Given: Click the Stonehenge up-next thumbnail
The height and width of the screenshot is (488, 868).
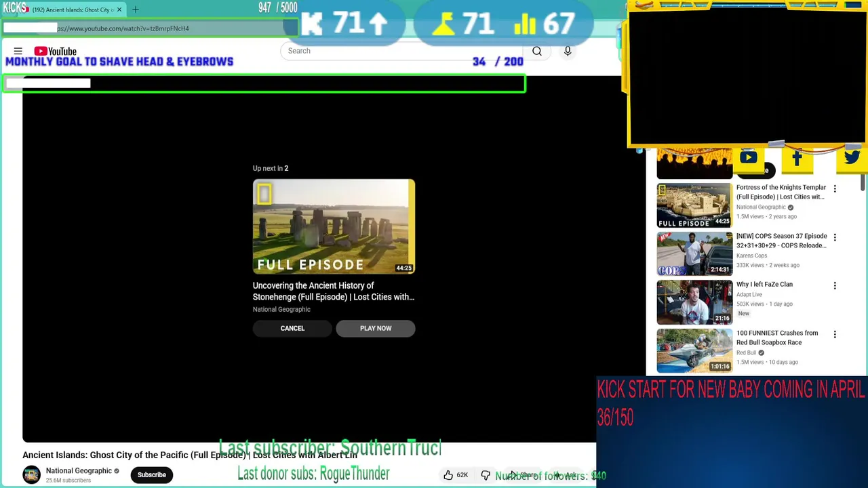Looking at the screenshot, I should pos(334,226).
